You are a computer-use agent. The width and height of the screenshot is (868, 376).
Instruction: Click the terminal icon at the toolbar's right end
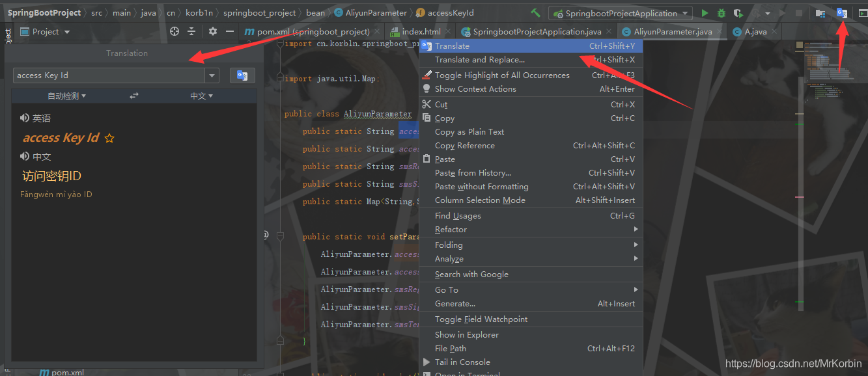pos(863,13)
